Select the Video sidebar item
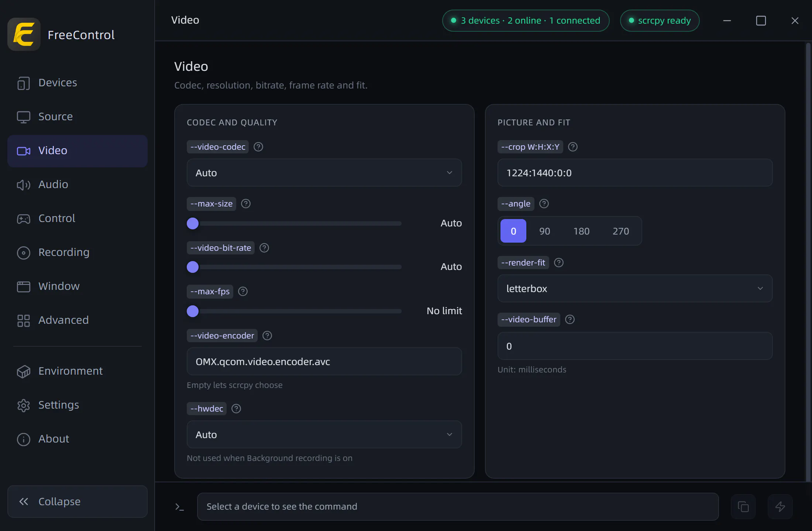The height and width of the screenshot is (531, 812). [78, 150]
